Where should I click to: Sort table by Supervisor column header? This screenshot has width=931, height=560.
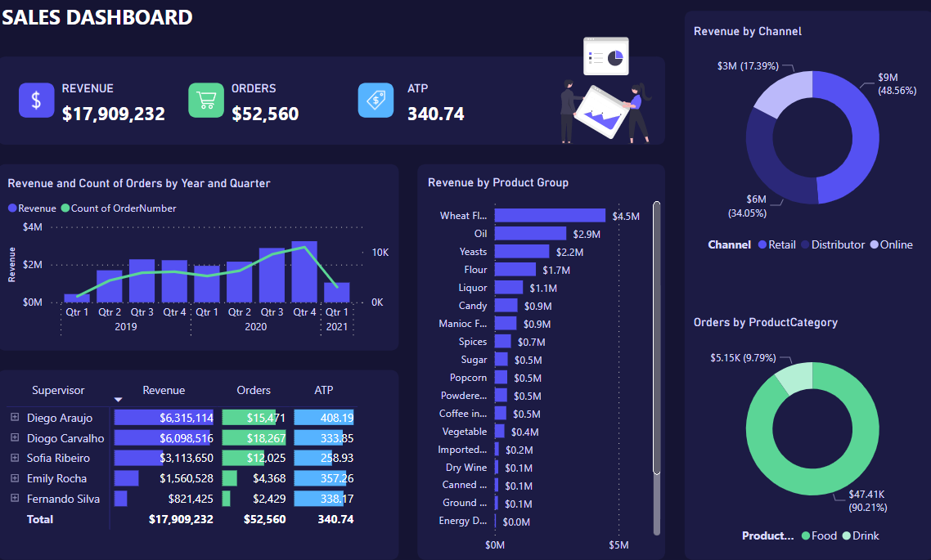coord(58,391)
